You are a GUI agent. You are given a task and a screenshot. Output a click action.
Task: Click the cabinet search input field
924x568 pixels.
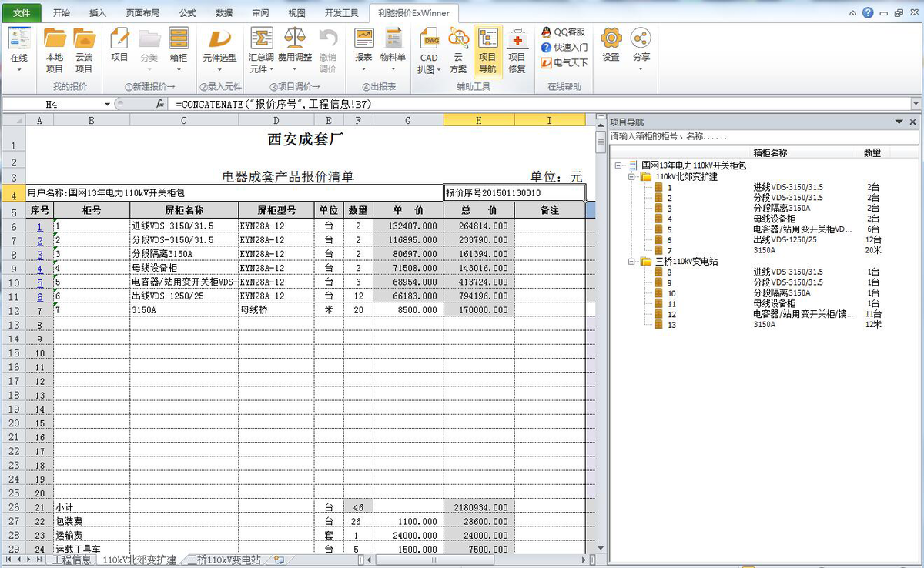tap(755, 136)
